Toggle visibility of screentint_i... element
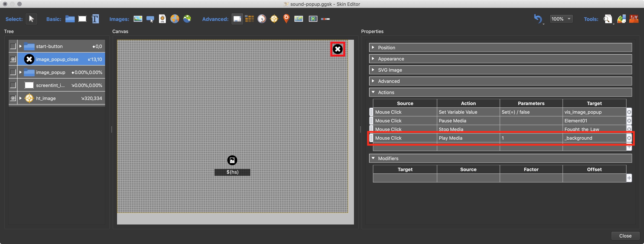 [x=13, y=85]
